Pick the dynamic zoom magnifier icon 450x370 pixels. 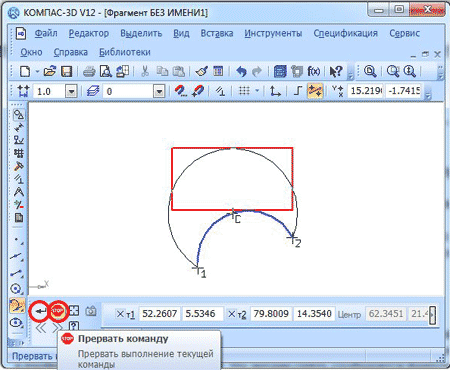(x=409, y=71)
